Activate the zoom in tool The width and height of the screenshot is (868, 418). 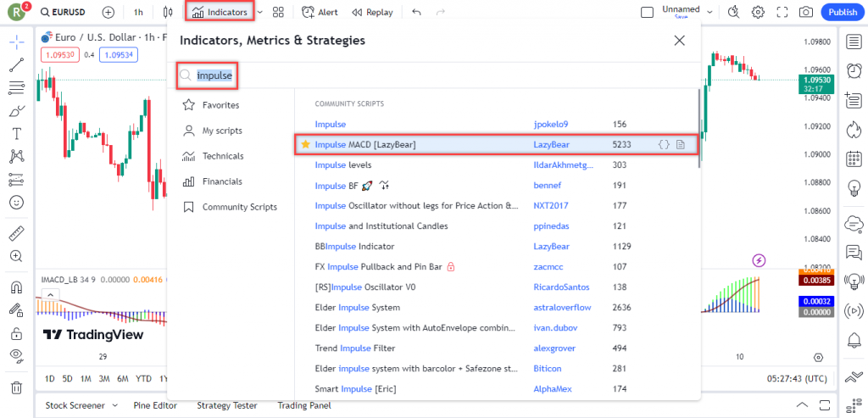tap(17, 256)
